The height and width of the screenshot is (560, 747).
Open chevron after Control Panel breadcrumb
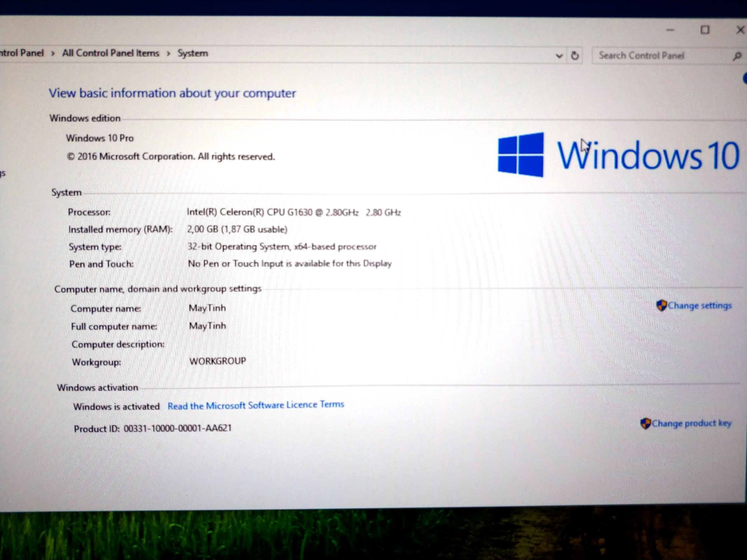(53, 53)
